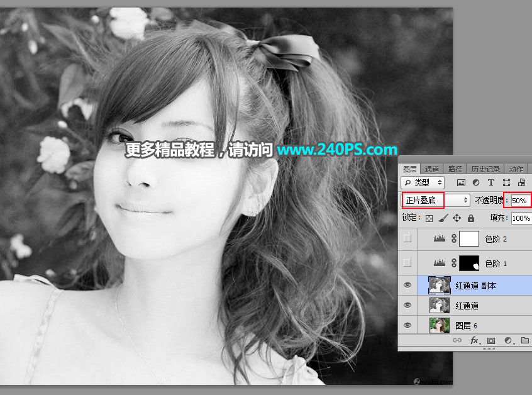Hide the 图层 6 layer
This screenshot has height=395, width=532.
point(407,325)
